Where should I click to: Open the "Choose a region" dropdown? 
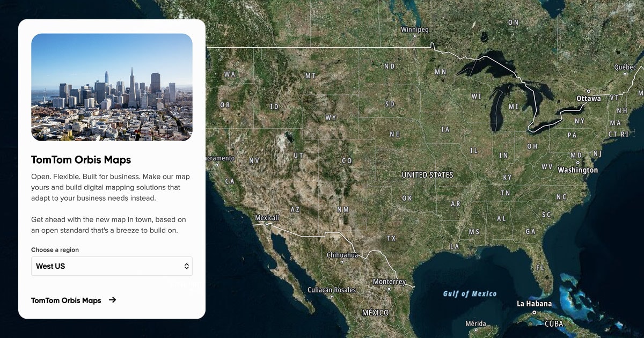112,266
